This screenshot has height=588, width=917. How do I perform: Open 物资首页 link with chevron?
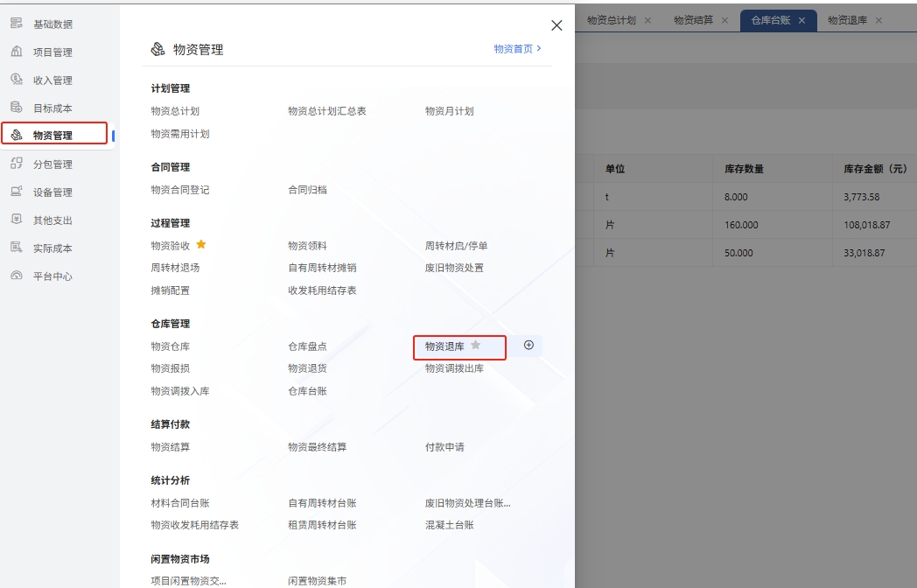[517, 49]
